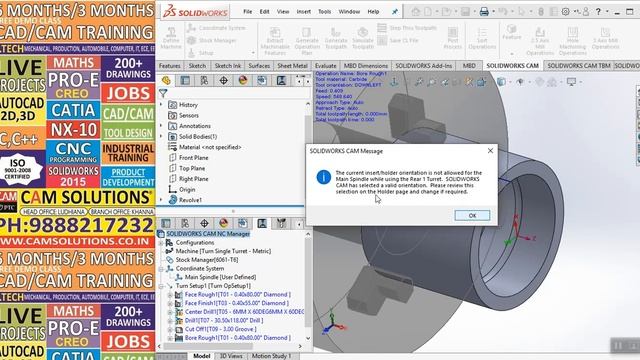Open the ConfigurationManager tab icon
This screenshot has height=360, width=640.
click(x=204, y=80)
